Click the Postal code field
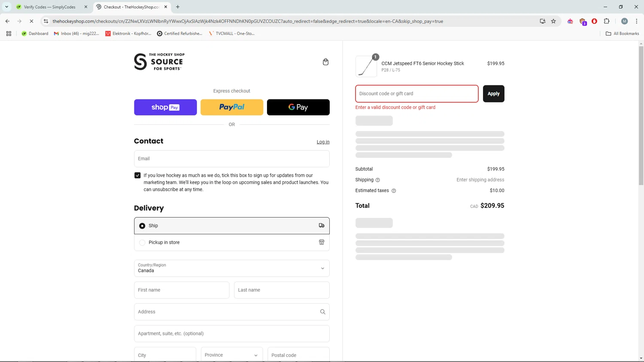 [x=298, y=355]
